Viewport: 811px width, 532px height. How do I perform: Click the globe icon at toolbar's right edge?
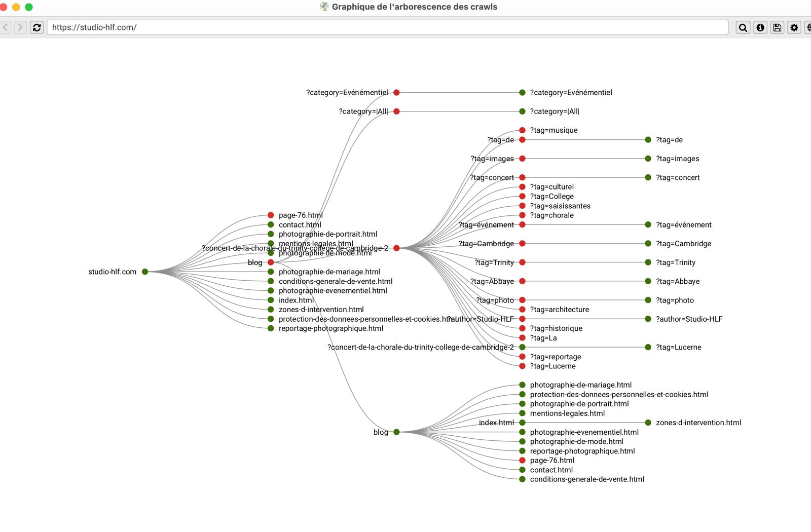(808, 27)
